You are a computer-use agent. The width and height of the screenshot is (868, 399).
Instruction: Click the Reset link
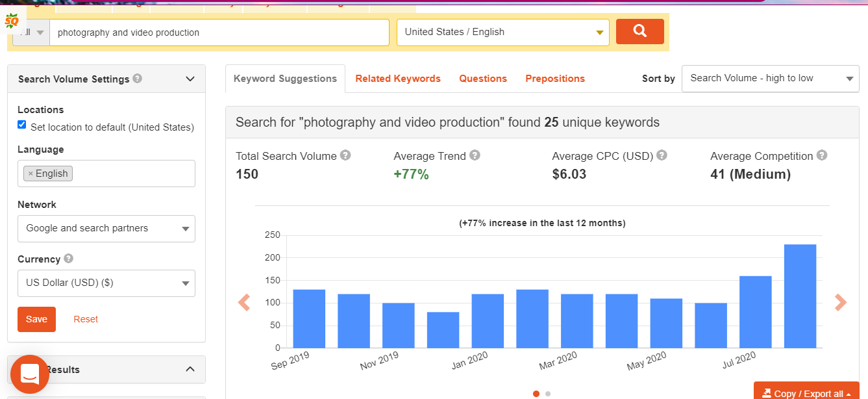86,319
